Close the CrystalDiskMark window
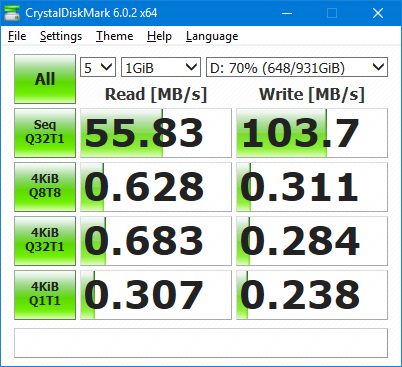This screenshot has width=402, height=367. (378, 13)
